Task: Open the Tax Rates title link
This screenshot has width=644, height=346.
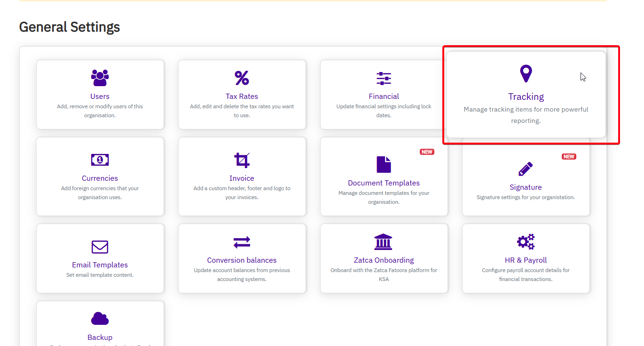Action: pos(242,97)
